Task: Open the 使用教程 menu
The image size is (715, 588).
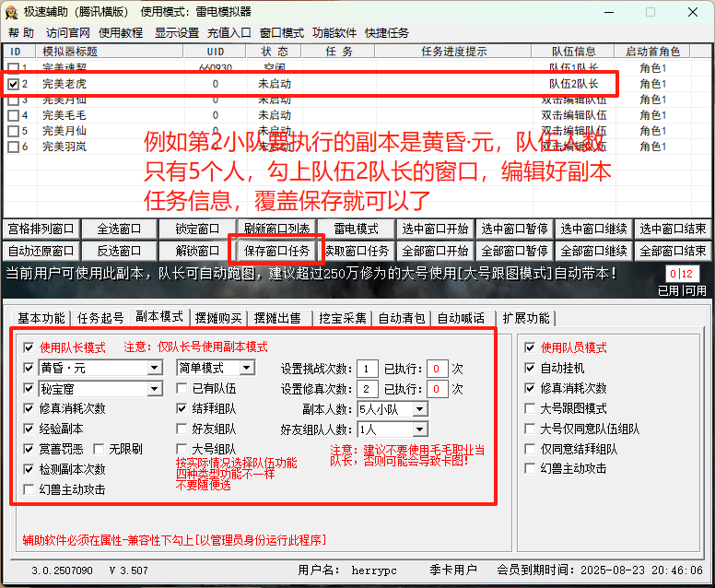Action: [121, 33]
